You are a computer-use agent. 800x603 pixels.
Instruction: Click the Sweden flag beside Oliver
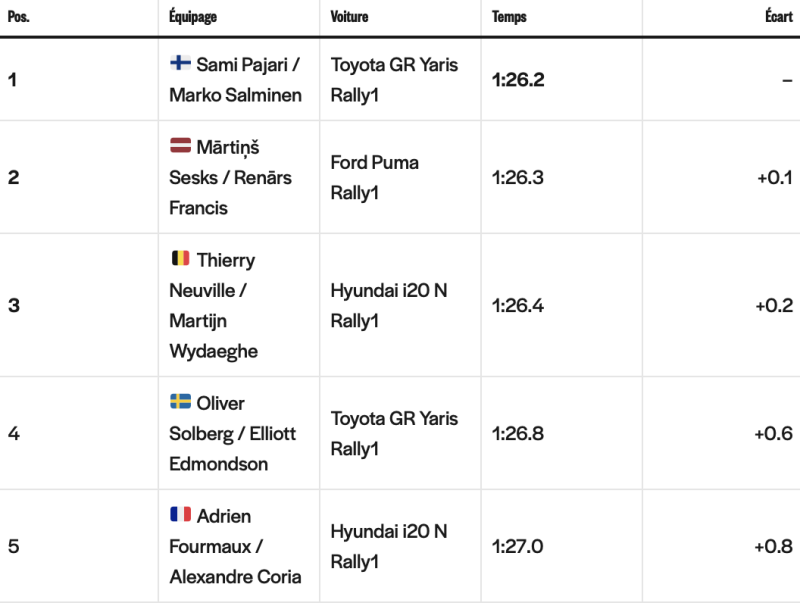click(x=180, y=401)
